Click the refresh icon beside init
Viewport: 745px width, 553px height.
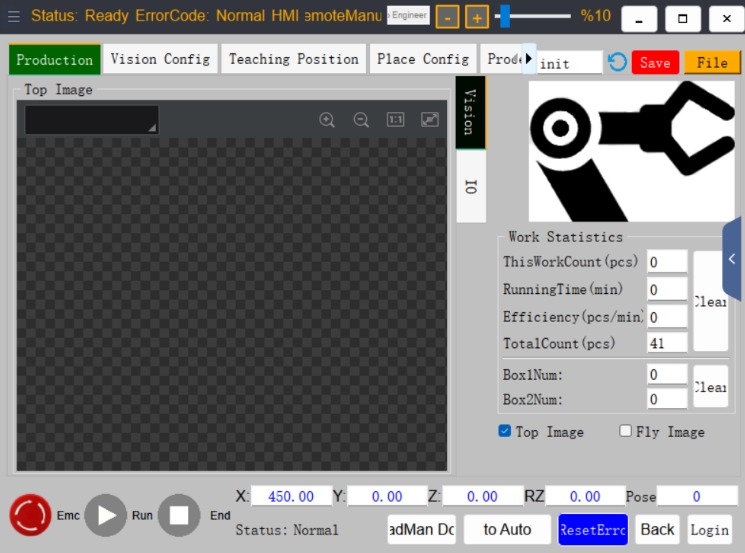(x=617, y=62)
